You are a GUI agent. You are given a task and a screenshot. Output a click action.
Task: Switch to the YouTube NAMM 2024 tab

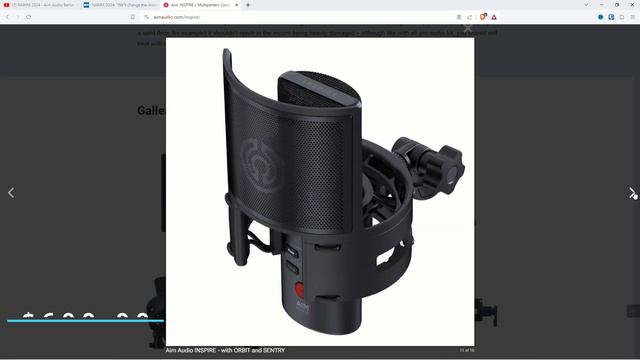click(40, 5)
